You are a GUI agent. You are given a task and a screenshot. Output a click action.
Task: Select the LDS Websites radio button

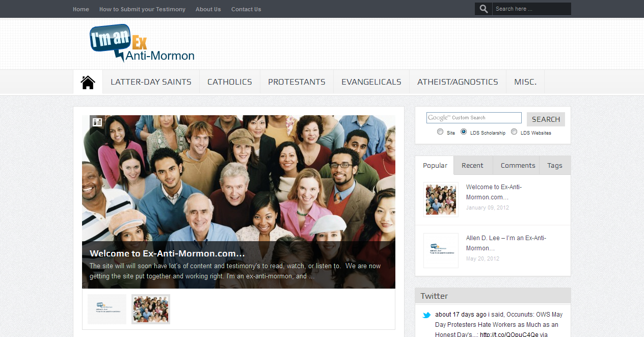pos(514,132)
